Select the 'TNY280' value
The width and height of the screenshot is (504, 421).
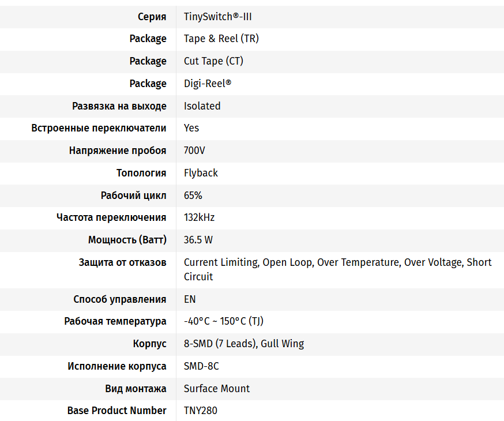tap(200, 411)
